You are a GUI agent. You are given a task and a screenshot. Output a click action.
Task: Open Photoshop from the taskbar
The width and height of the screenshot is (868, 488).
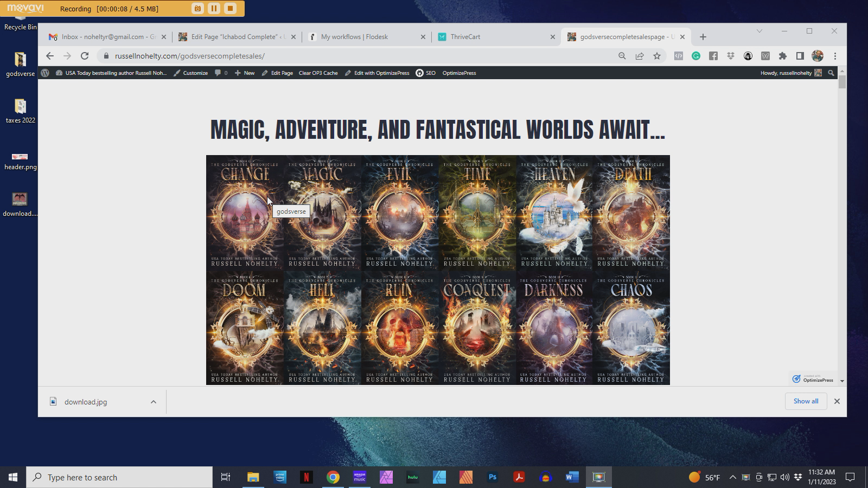493,477
